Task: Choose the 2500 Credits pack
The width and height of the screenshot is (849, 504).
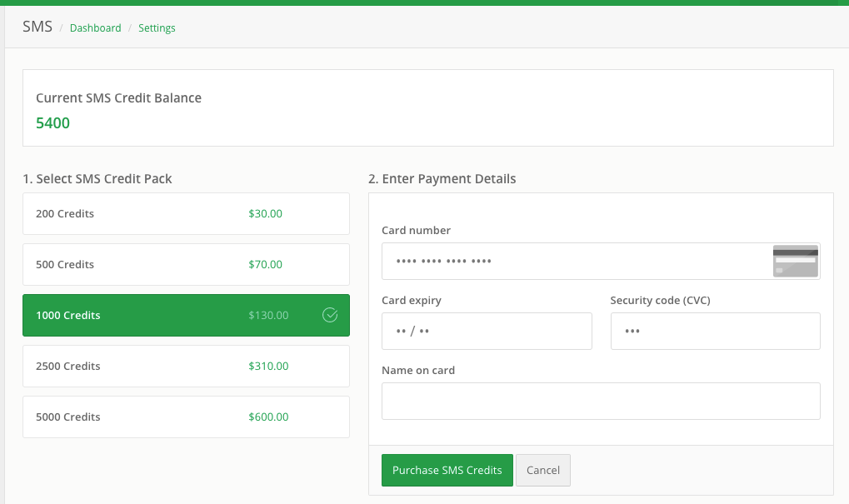Action: point(186,367)
